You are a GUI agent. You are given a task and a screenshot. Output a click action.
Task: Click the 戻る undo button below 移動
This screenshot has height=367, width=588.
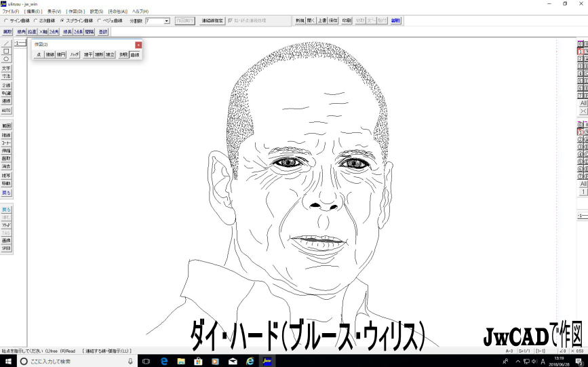[x=6, y=193]
